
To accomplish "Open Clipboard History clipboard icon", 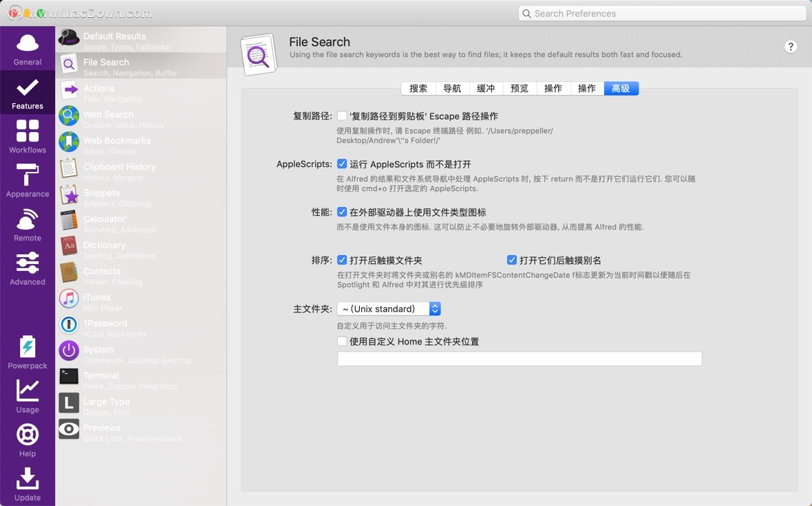I will (69, 168).
